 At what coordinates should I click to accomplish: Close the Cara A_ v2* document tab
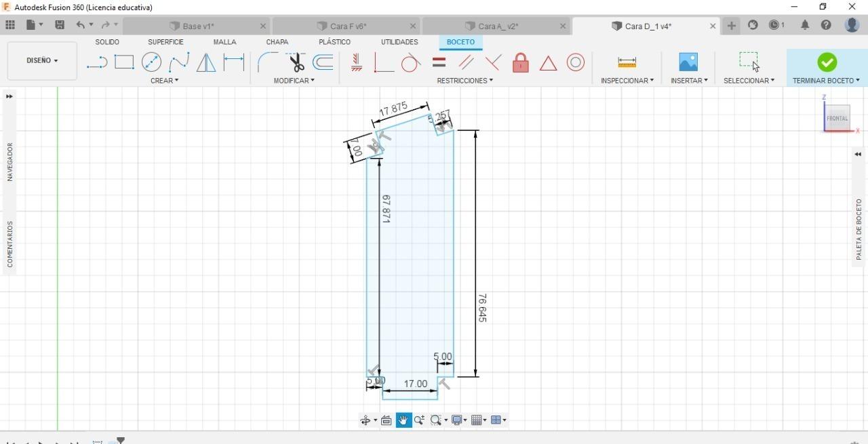tap(562, 26)
